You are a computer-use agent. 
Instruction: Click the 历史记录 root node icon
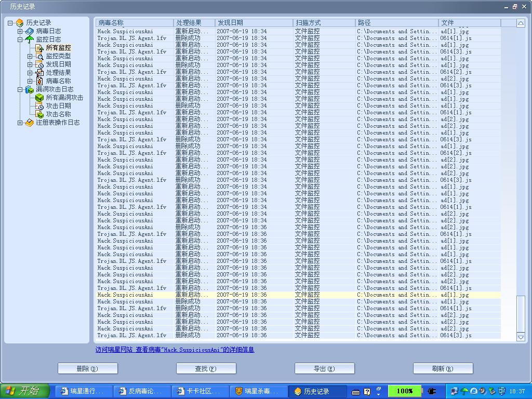[x=20, y=23]
